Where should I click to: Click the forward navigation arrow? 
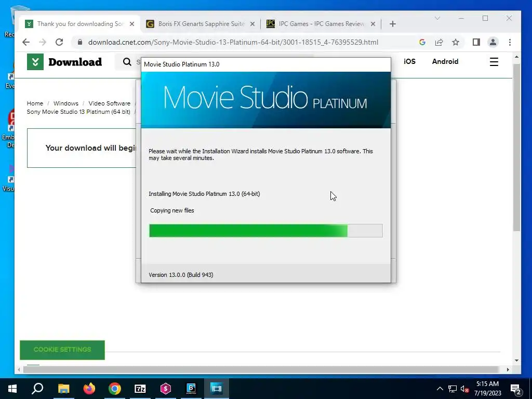click(43, 42)
